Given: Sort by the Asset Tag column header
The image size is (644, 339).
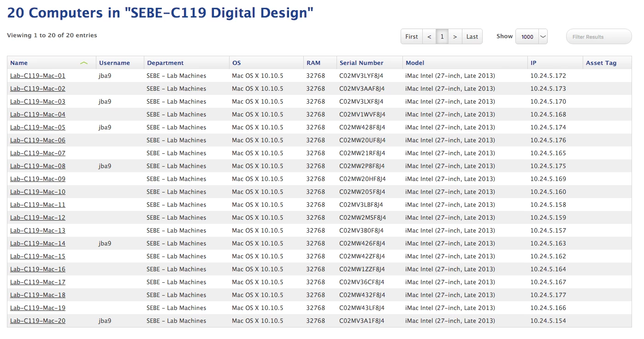Looking at the screenshot, I should tap(601, 63).
